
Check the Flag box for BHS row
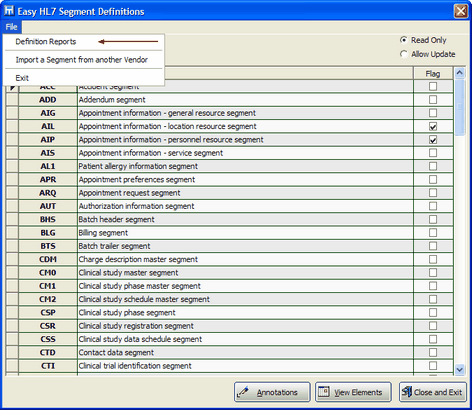[433, 220]
